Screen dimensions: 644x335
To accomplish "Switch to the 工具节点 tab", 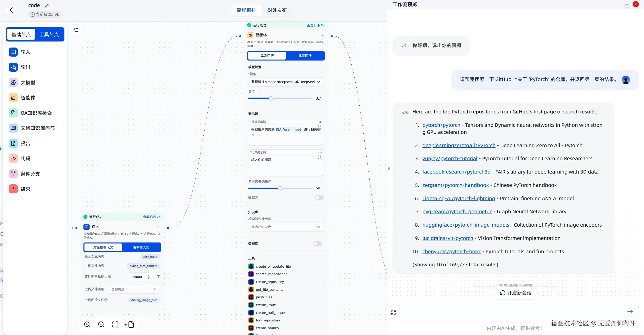I will coord(49,34).
